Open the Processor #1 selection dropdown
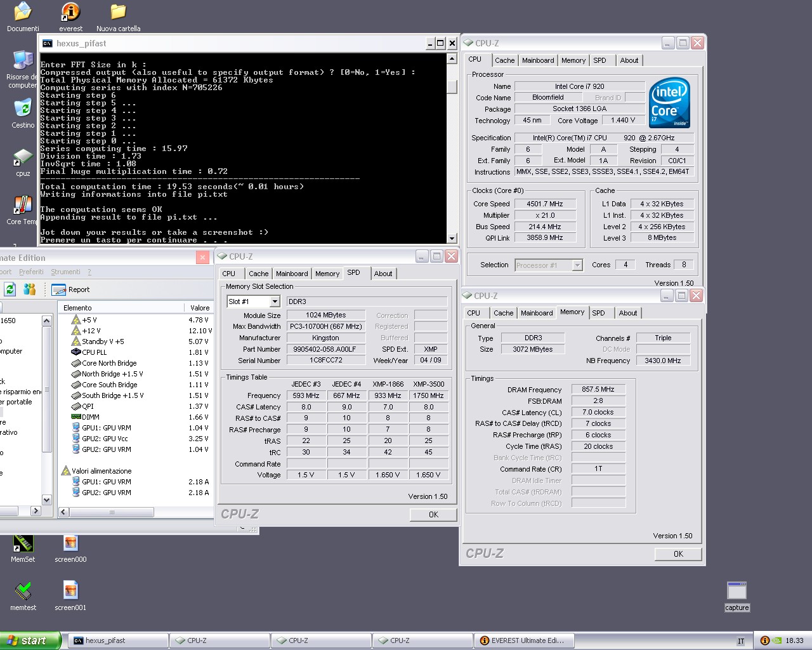Screen dimensions: 812x650 tap(577, 265)
